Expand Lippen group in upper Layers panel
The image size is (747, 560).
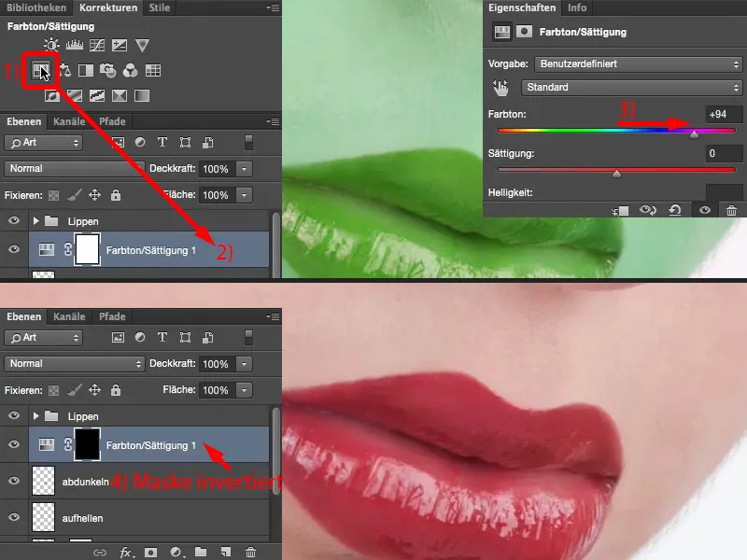point(35,221)
